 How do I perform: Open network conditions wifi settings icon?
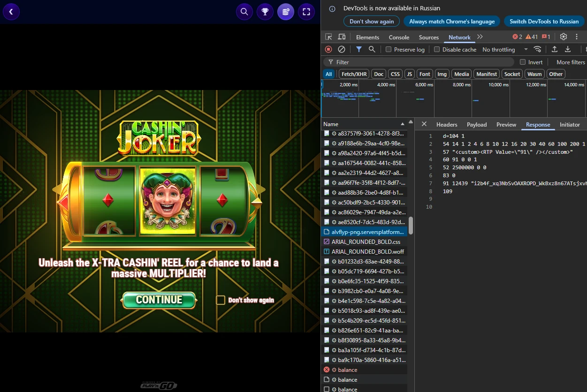(x=538, y=49)
